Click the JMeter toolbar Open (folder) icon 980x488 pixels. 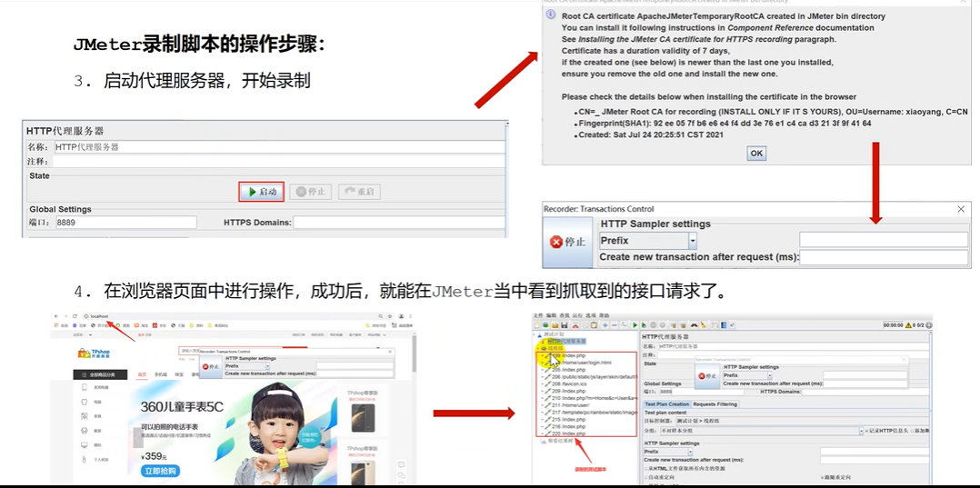click(x=555, y=325)
